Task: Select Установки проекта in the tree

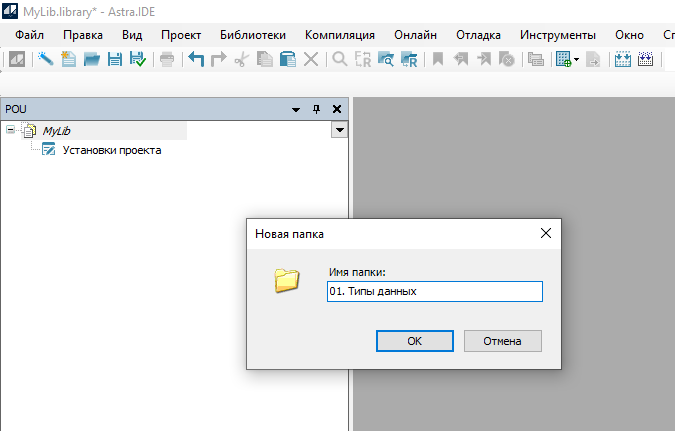Action: [x=111, y=150]
